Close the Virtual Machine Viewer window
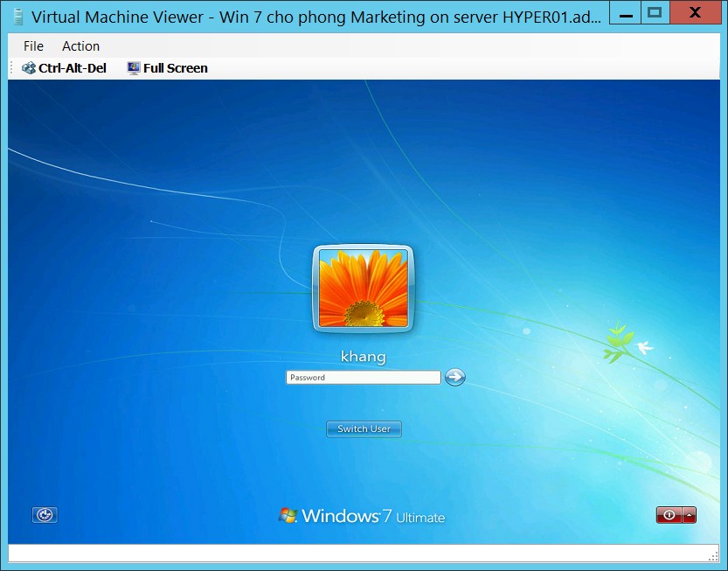The height and width of the screenshot is (571, 728). coord(695,12)
